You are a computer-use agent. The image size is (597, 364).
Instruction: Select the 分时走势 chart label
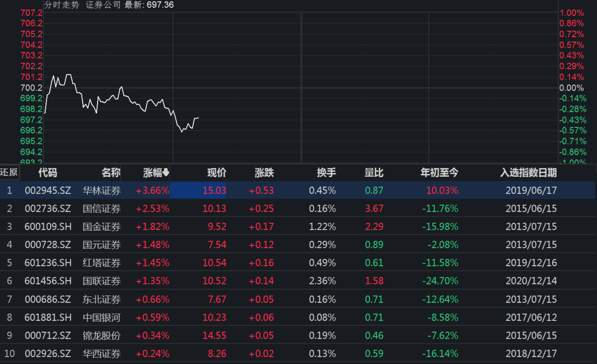pos(61,5)
